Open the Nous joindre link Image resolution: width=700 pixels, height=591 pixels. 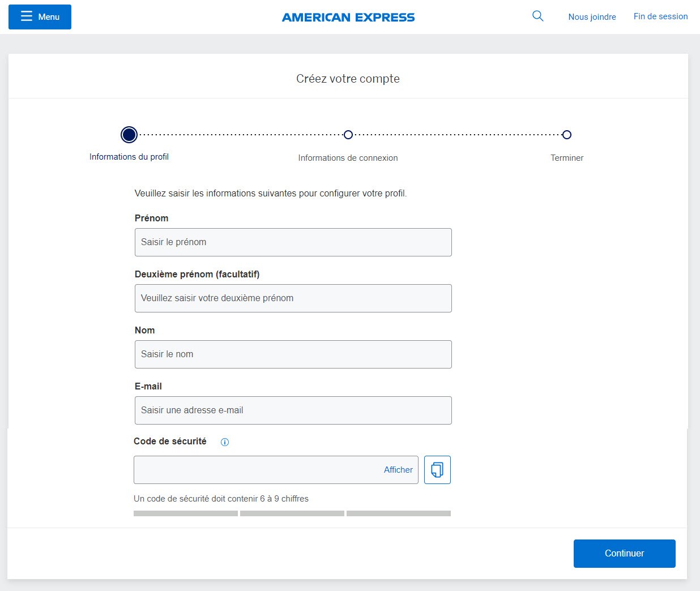(x=592, y=17)
